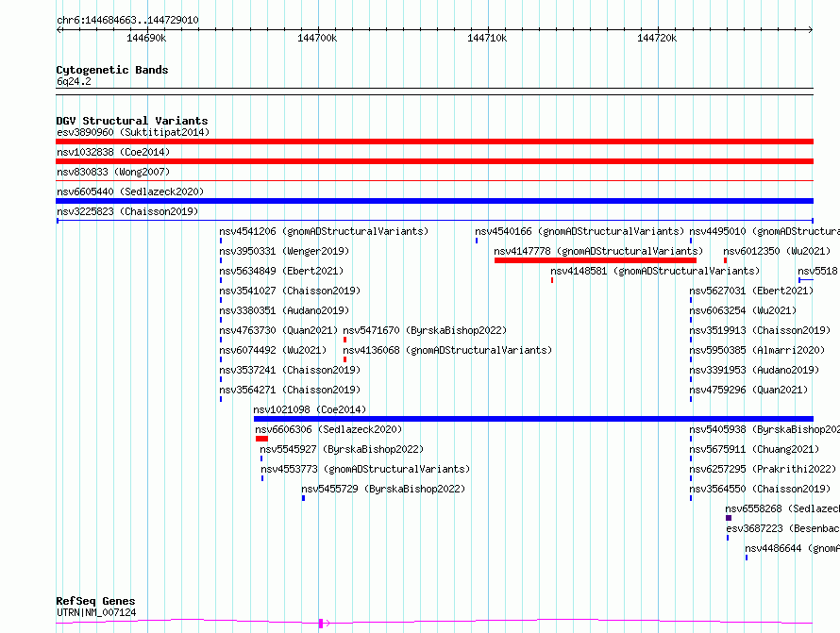Screen dimensions: 840x633
Task: Open nsv4540166 (gnomADStructuralVariants) entry
Action: click(x=580, y=231)
